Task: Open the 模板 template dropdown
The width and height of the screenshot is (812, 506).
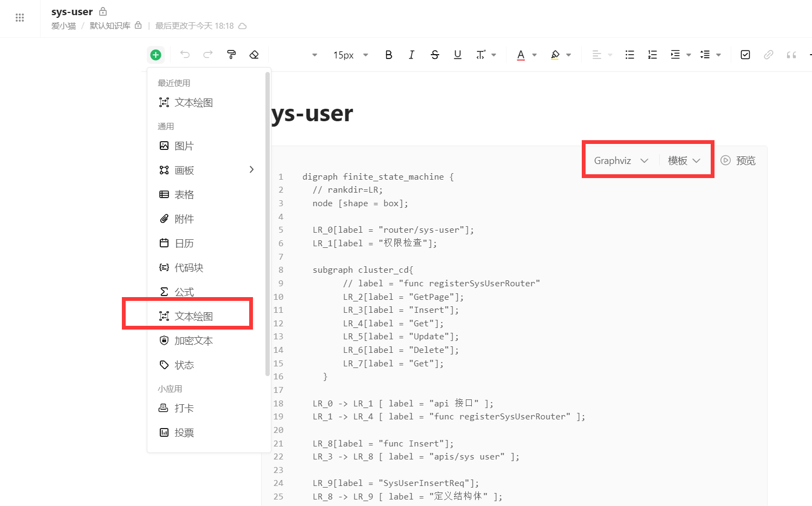Action: pos(684,160)
